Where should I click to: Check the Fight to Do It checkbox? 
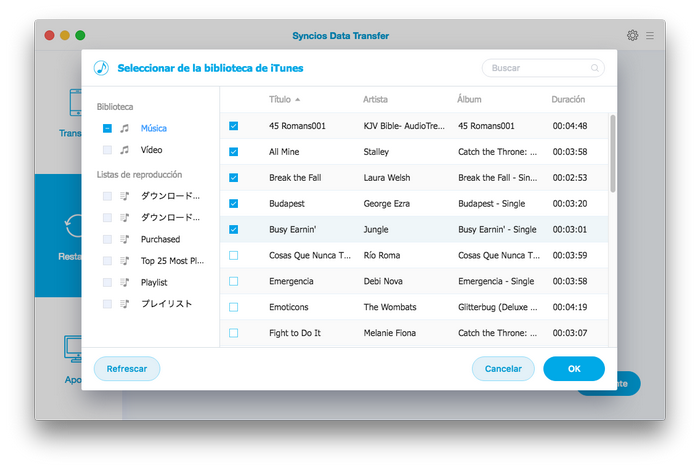[233, 333]
